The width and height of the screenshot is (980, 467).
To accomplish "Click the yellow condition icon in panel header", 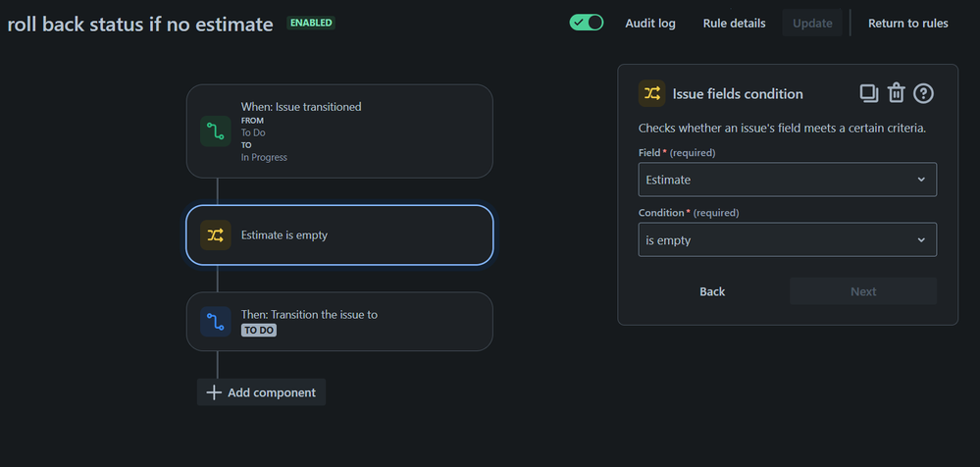I will pyautogui.click(x=652, y=94).
